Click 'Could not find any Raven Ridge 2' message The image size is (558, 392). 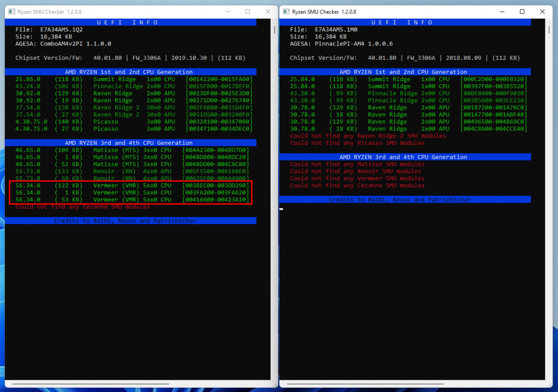(368, 136)
